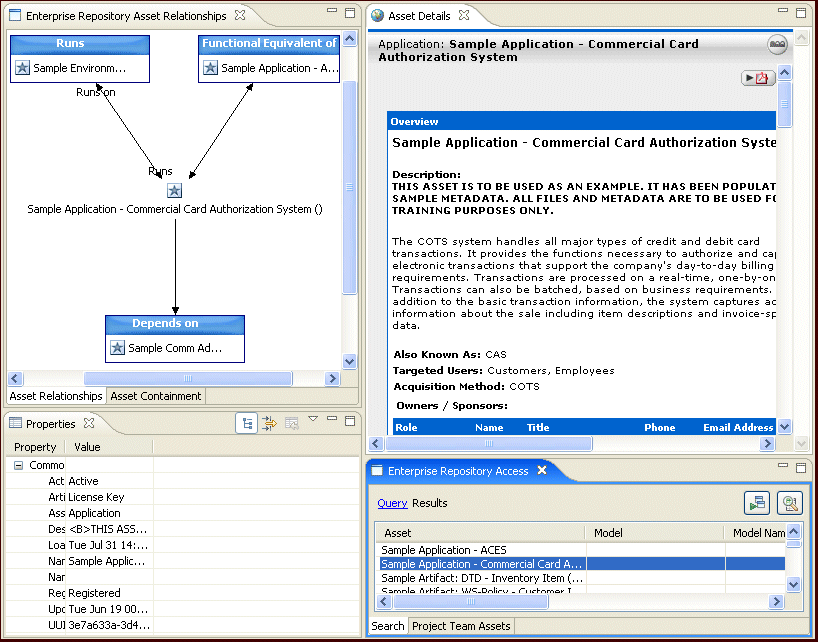818x642 pixels.
Task: Open the Project Team Assets tab
Action: [462, 626]
